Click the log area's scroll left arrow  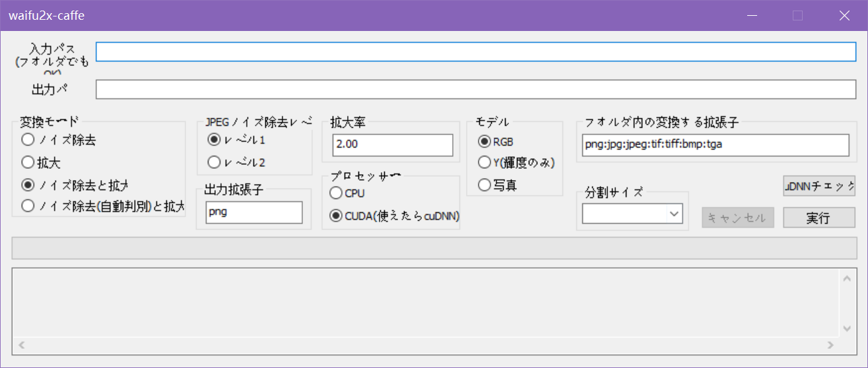pos(22,345)
